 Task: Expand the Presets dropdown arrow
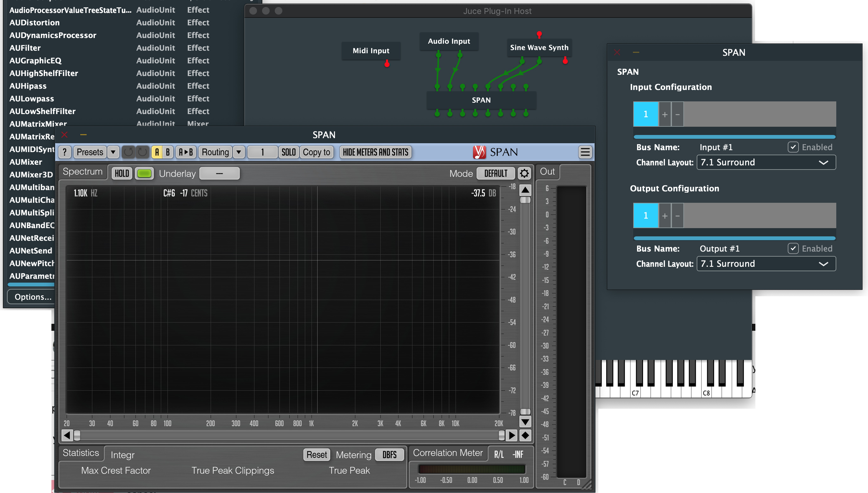point(113,152)
